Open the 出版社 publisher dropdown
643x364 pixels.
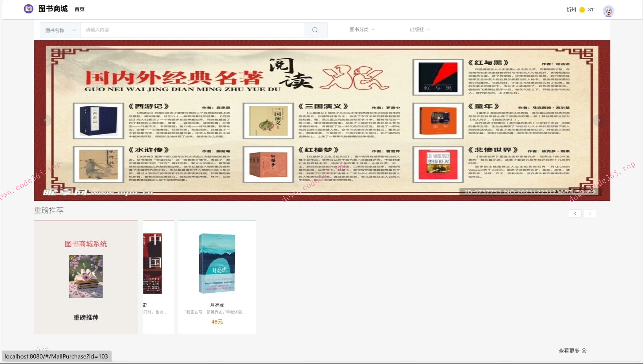click(420, 29)
